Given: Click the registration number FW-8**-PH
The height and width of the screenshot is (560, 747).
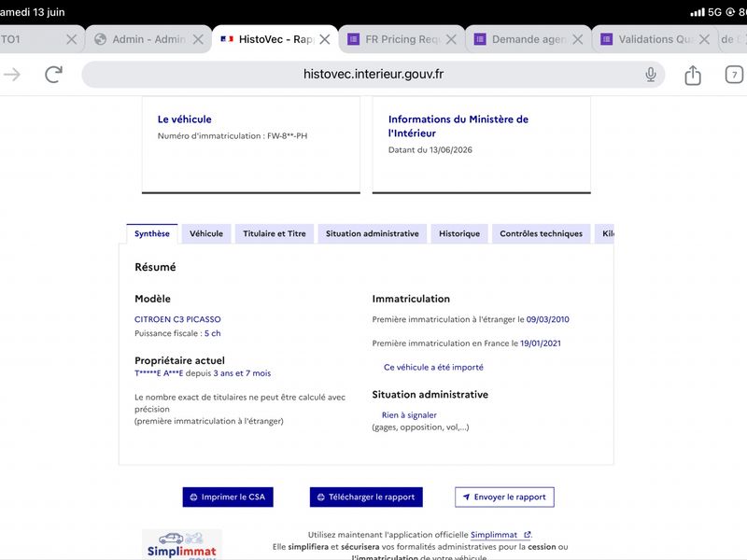Looking at the screenshot, I should (x=288, y=136).
